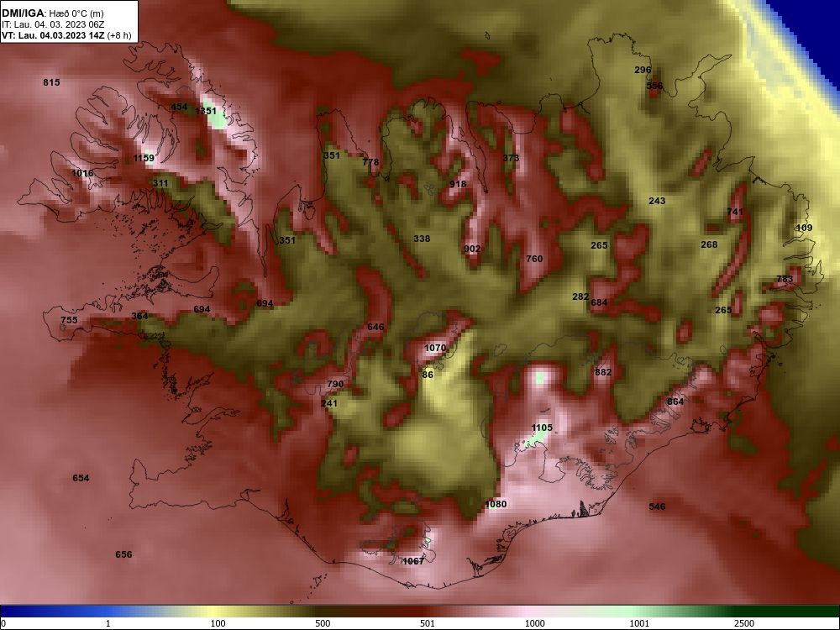
Task: Click the 1070 value label
Action: [435, 349]
